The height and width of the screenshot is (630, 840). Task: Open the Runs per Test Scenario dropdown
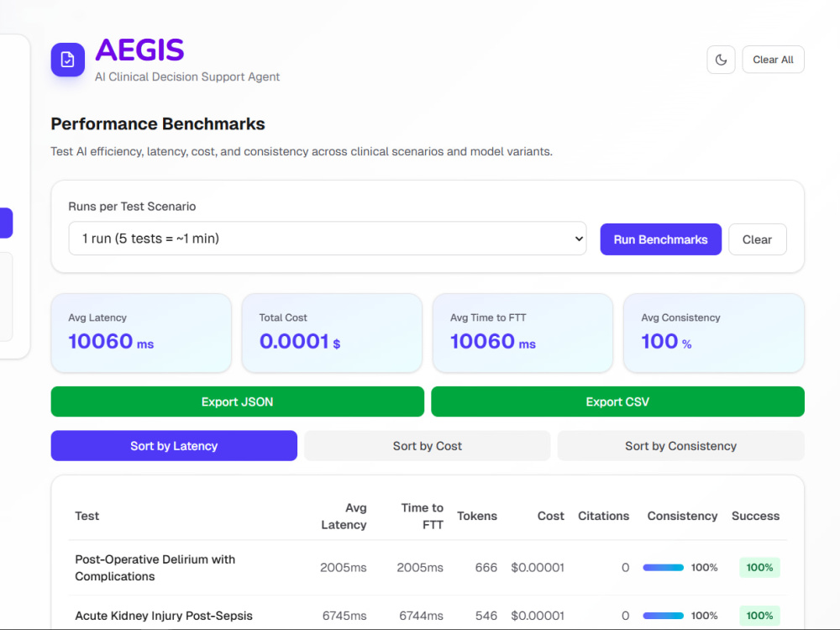tap(328, 239)
